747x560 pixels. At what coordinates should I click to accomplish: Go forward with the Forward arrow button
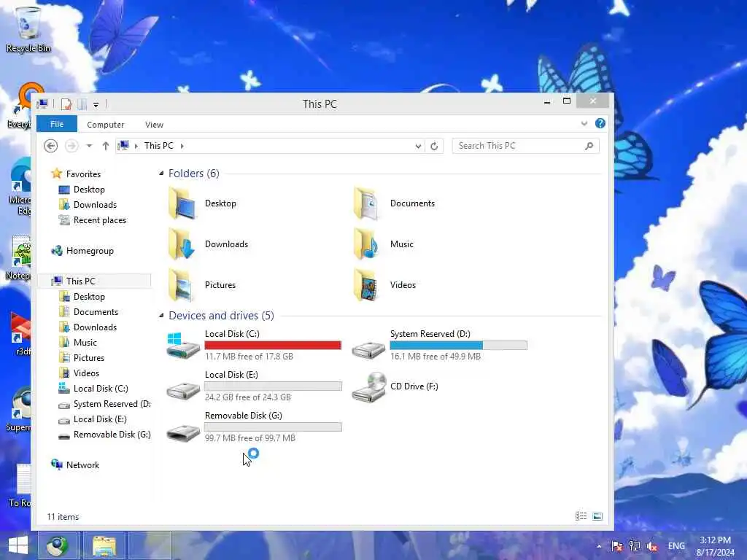click(71, 146)
